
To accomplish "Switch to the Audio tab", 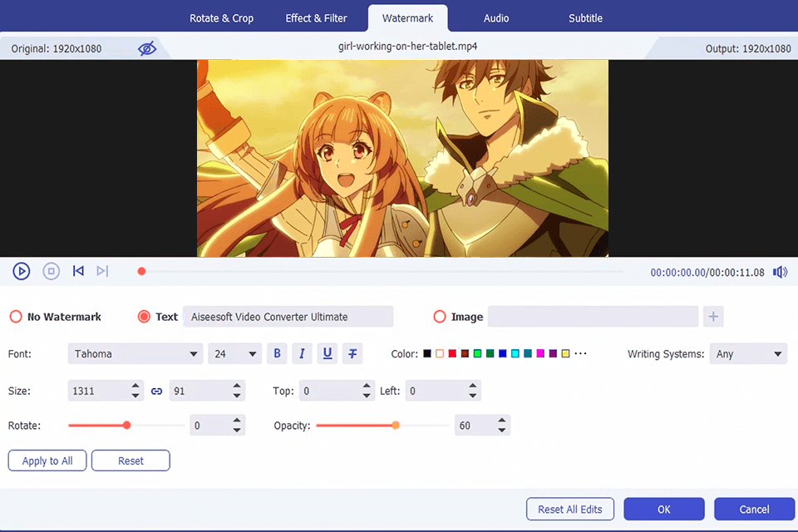I will 495,17.
